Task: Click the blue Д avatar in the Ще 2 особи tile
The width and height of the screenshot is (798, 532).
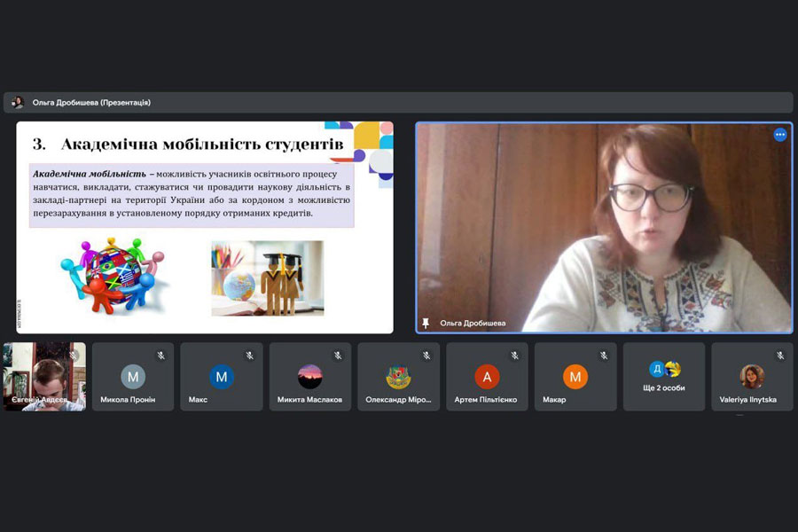Action: point(657,369)
